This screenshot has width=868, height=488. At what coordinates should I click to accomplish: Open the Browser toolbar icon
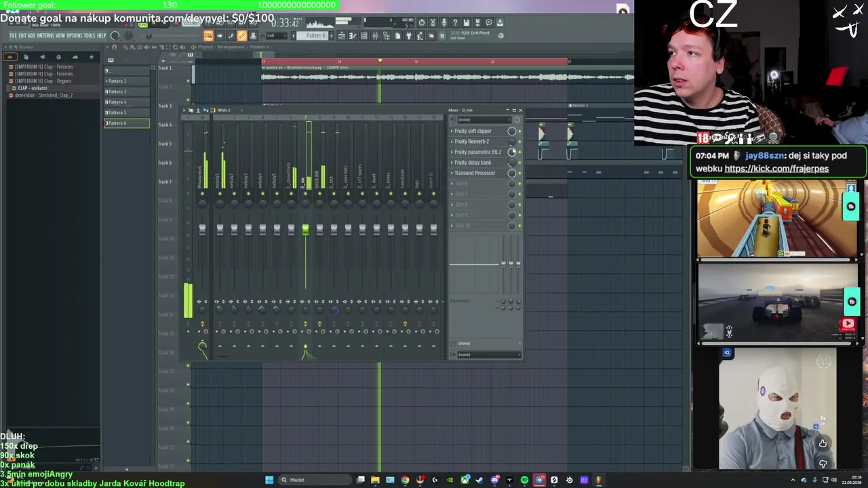pos(387,35)
